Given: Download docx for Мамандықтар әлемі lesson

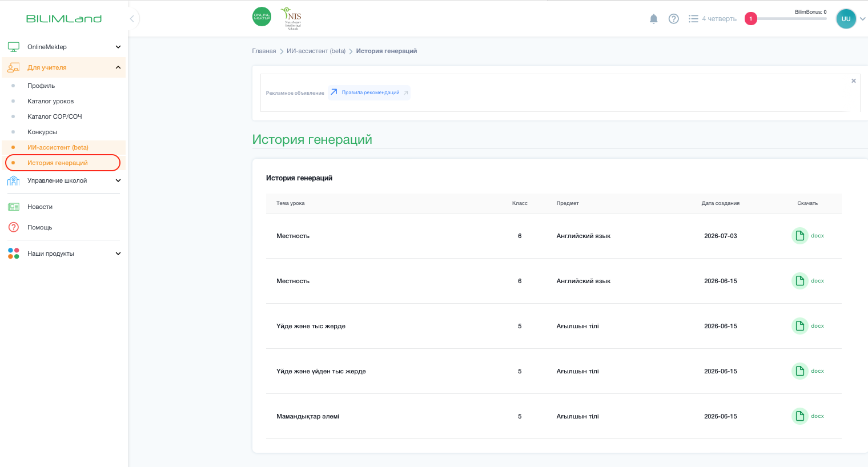Looking at the screenshot, I should [x=808, y=416].
